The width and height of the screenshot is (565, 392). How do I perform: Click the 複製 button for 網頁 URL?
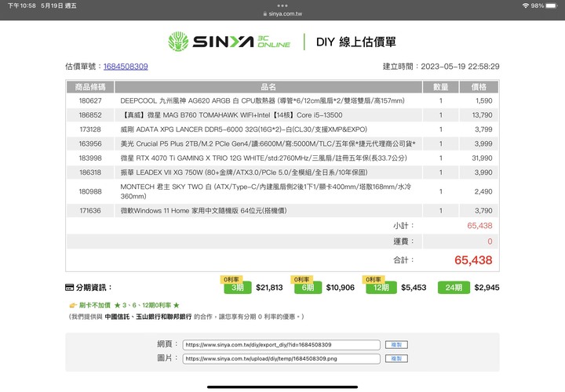click(396, 345)
